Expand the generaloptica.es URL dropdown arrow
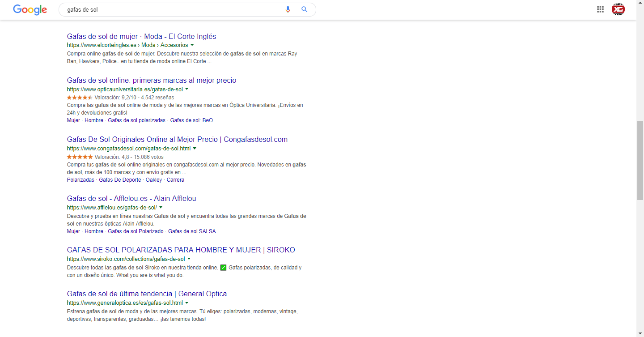 187,303
